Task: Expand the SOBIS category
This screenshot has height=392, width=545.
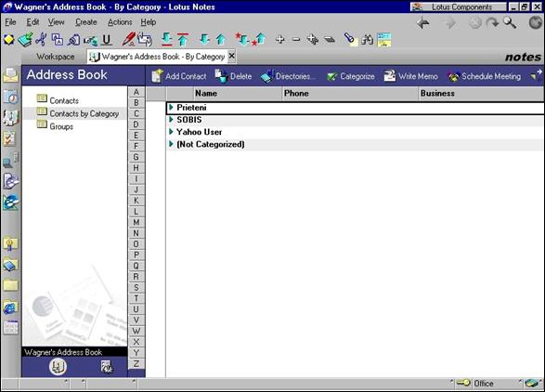Action: tap(171, 119)
